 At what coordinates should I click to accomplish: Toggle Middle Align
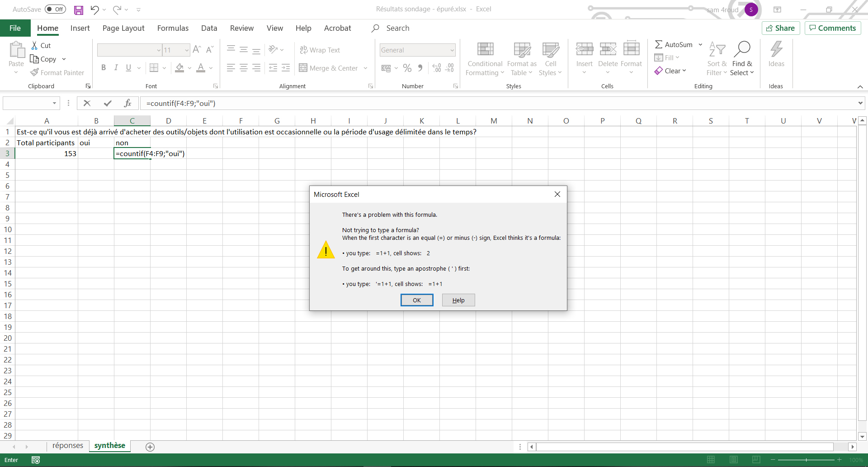(244, 49)
